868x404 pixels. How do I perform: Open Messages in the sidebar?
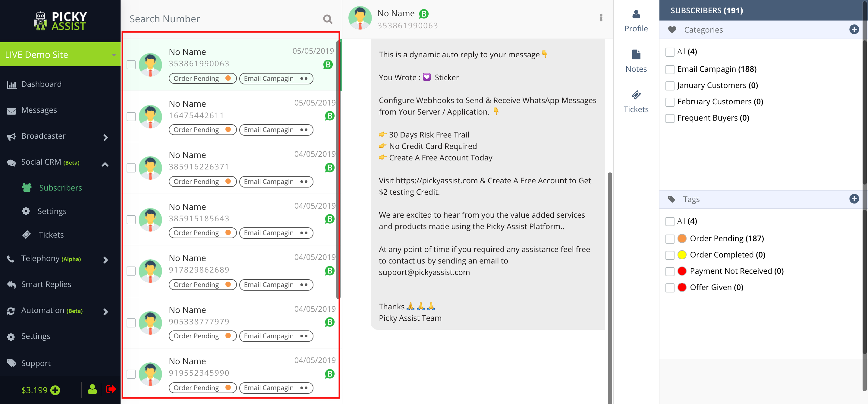click(x=39, y=110)
